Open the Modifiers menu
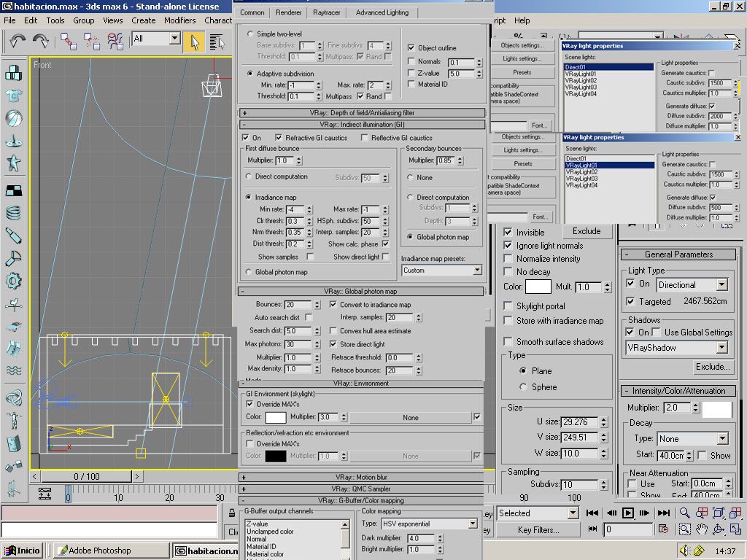The width and height of the screenshot is (747, 560). 179,20
